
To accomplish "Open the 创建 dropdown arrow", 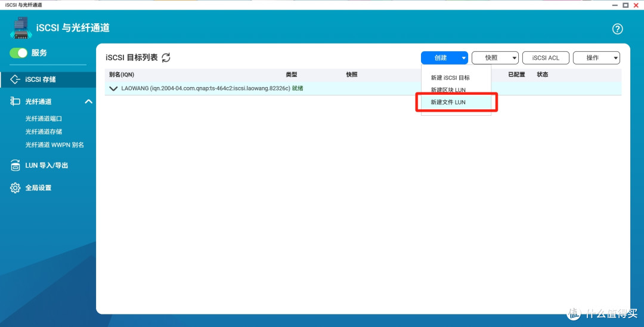I will coord(464,58).
